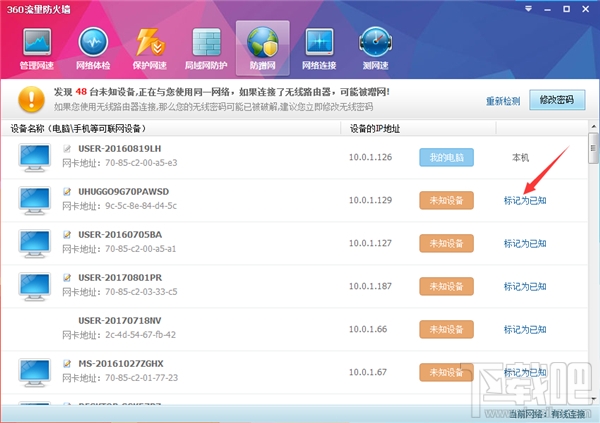Image resolution: width=600 pixels, height=423 pixels.
Task: Mark USER-20170801PR as known (标记为已知)
Action: 525,286
